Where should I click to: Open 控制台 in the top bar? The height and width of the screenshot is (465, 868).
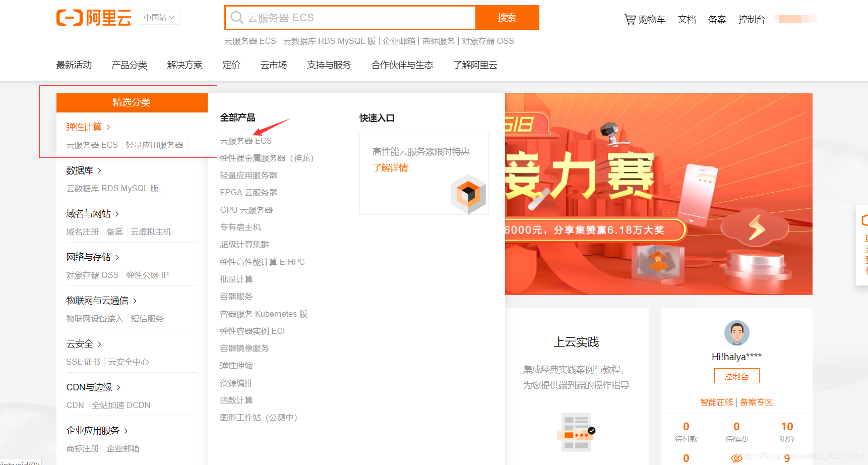click(752, 19)
